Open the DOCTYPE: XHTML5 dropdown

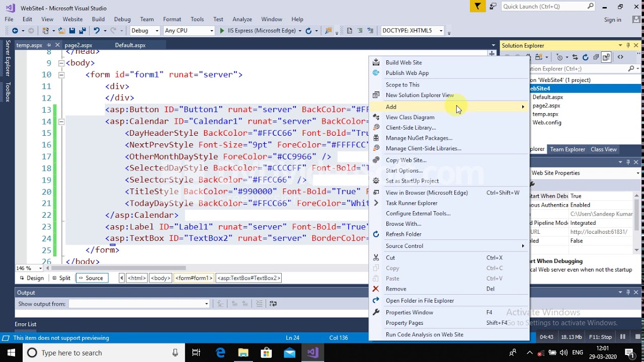pos(412,31)
